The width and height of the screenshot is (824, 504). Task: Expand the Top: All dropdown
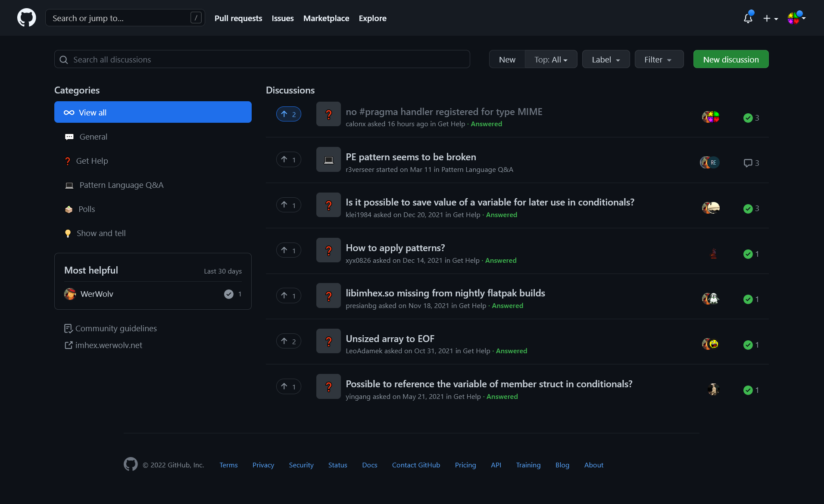point(551,59)
